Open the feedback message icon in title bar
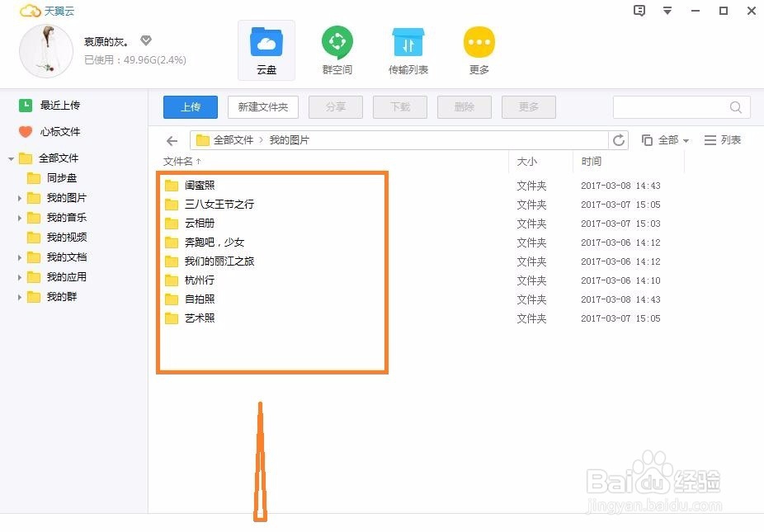The width and height of the screenshot is (764, 532). point(639,11)
